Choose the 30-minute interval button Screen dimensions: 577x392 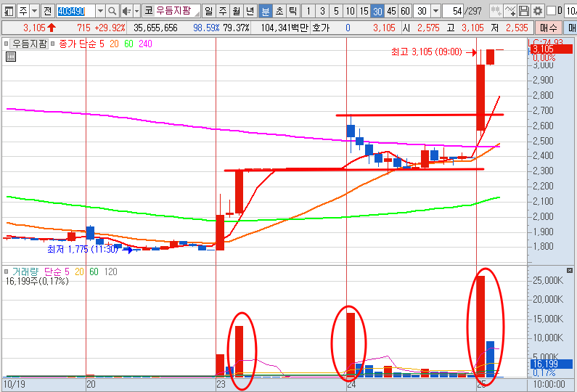point(377,11)
